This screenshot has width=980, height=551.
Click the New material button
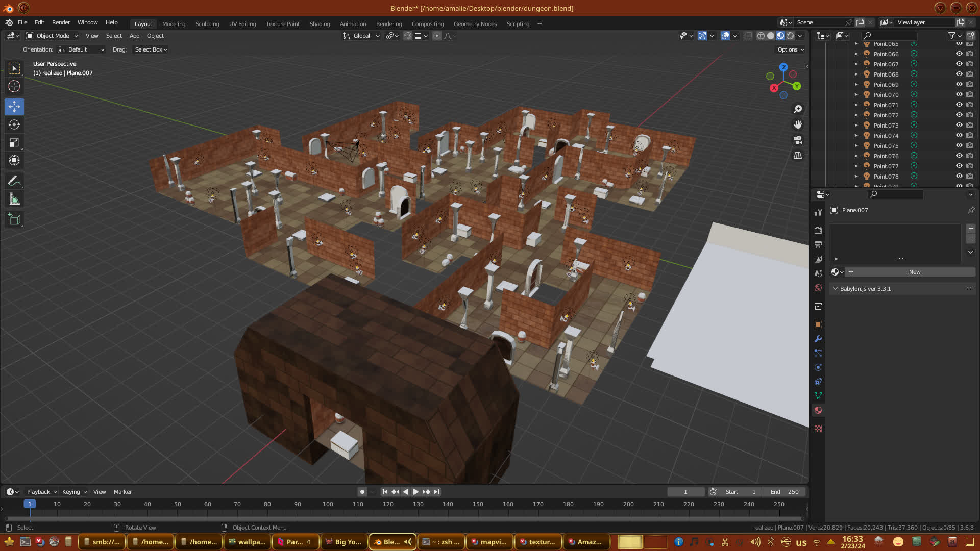pos(914,272)
